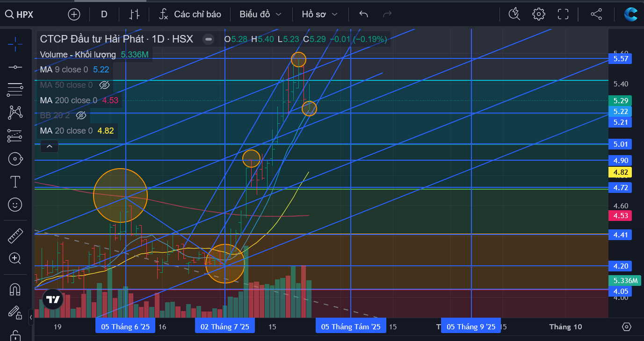Click the share chart icon
This screenshot has width=644, height=341.
point(596,14)
